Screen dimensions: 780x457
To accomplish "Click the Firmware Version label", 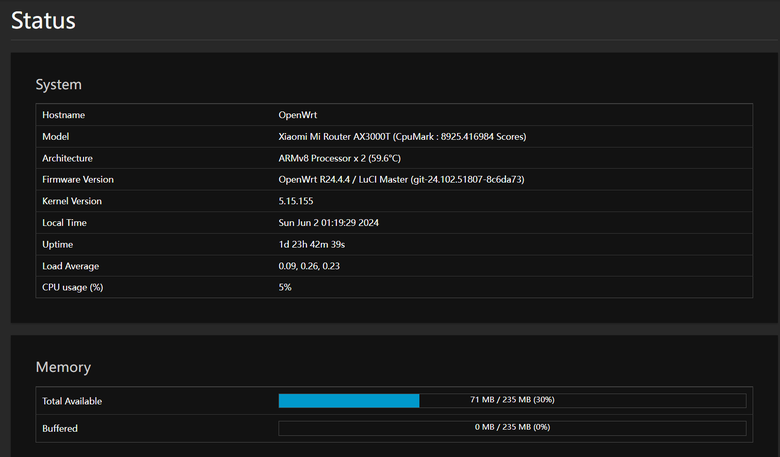I will coord(78,180).
